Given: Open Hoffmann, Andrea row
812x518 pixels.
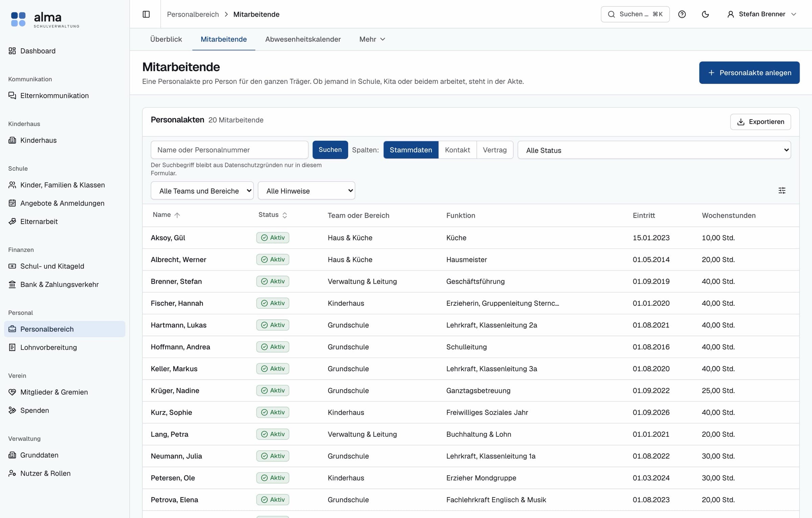Looking at the screenshot, I should [x=471, y=347].
